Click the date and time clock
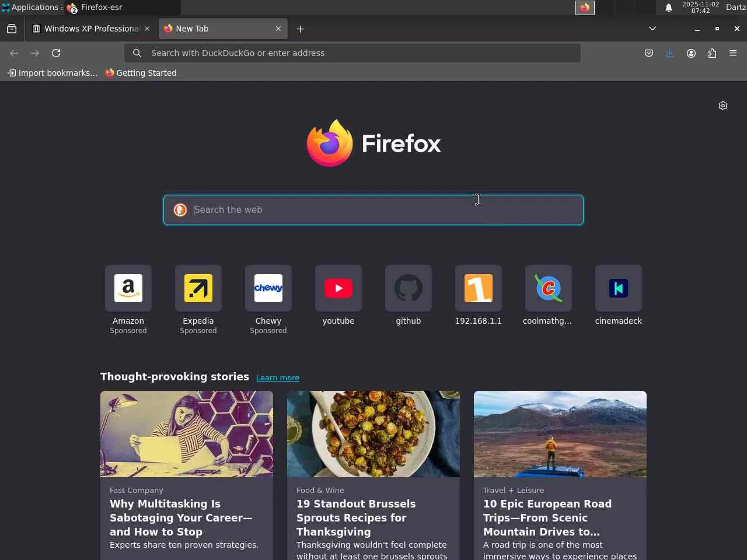Image resolution: width=747 pixels, height=560 pixels. tap(701, 8)
